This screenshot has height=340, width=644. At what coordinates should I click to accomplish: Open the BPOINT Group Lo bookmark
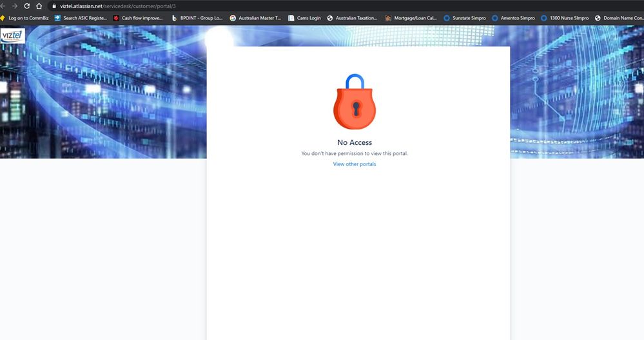197,18
